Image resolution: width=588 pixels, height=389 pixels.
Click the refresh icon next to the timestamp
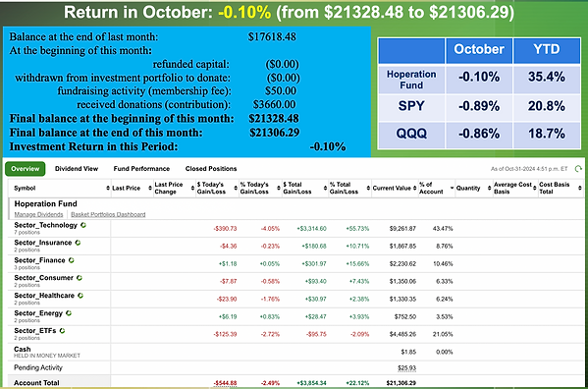[x=578, y=169]
